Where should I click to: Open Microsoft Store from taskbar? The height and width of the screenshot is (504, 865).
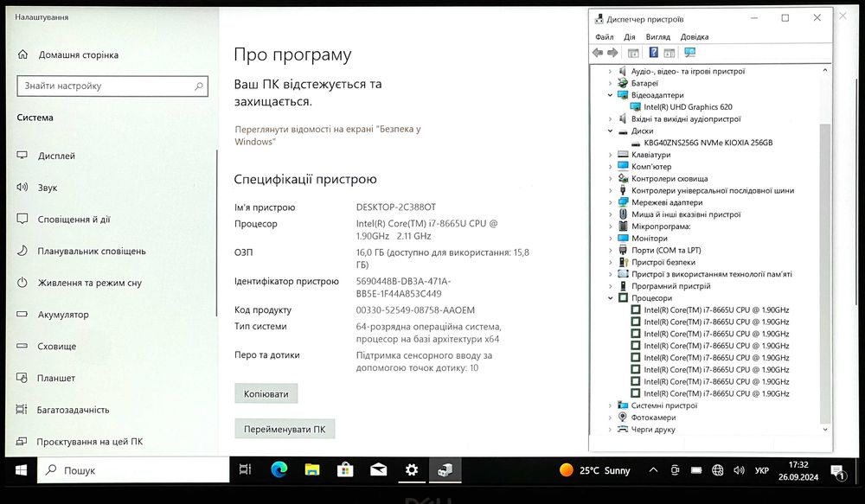(x=345, y=469)
